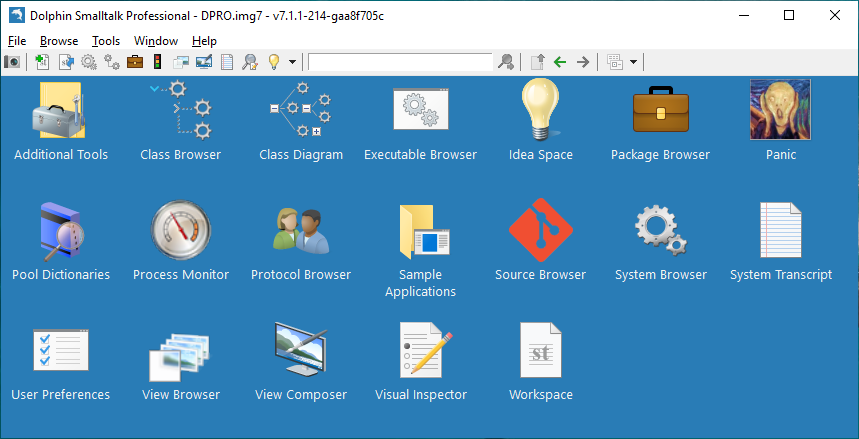Expand the dropdown arrow beside lightbulb
Screen dimensions: 859x439
pyautogui.click(x=292, y=62)
